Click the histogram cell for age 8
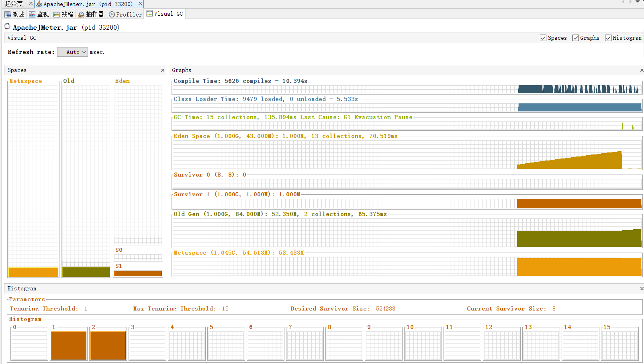Viewport: 644px width, 364px height. pos(344,345)
